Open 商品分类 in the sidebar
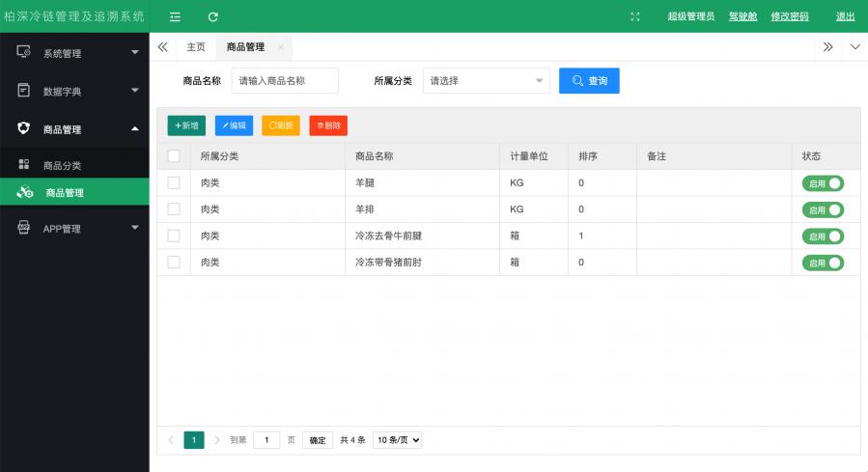The height and width of the screenshot is (472, 868). 62,165
